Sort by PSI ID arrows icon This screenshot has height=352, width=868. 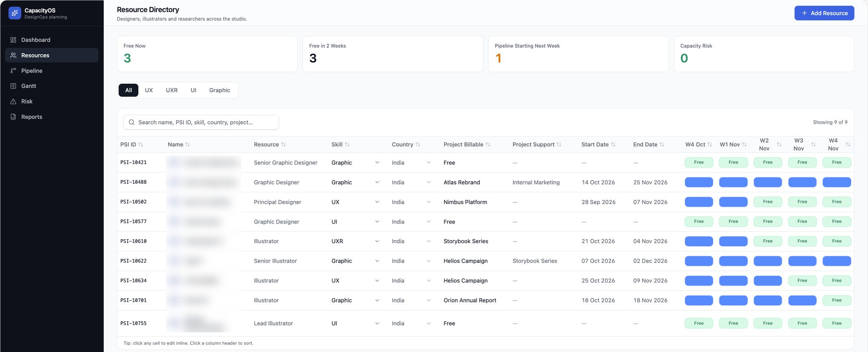(x=141, y=144)
